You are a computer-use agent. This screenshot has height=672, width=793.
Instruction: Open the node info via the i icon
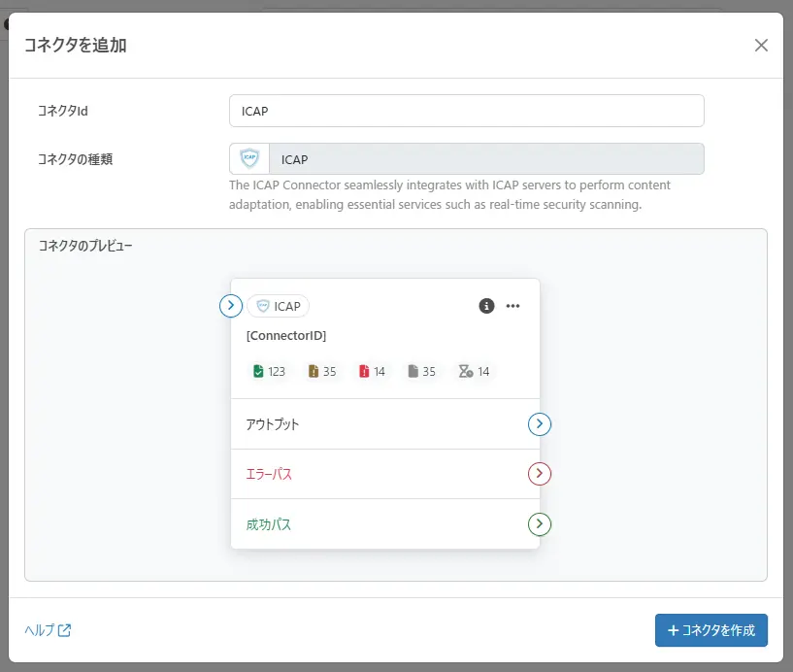tap(485, 305)
